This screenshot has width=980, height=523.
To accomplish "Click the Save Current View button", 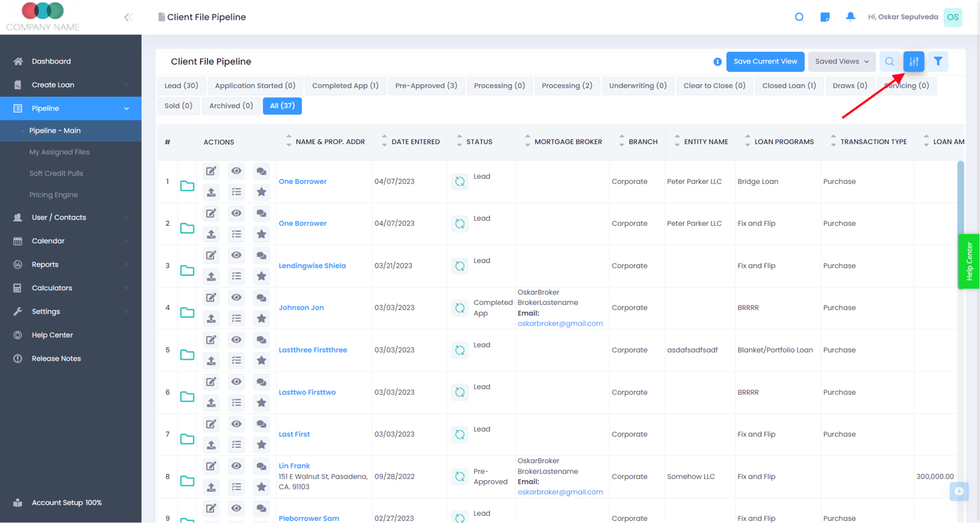I will pos(765,62).
